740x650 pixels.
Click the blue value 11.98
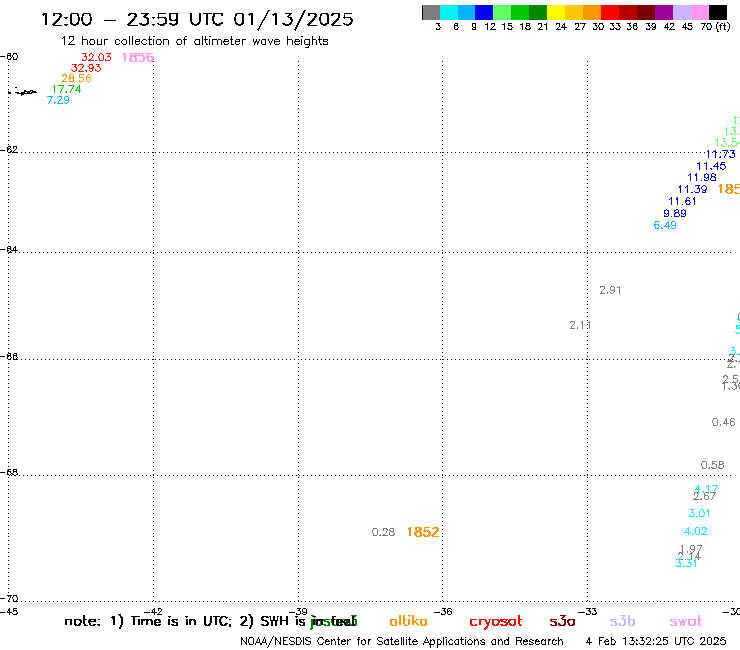click(702, 177)
